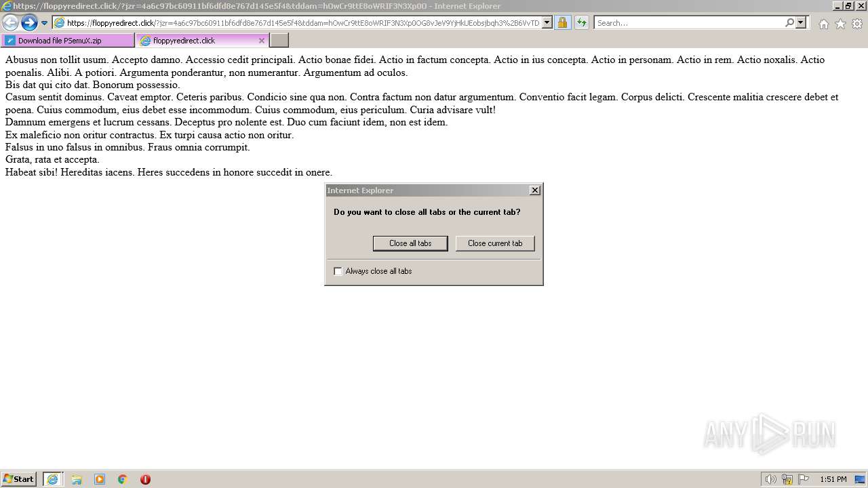Image resolution: width=868 pixels, height=488 pixels.
Task: Click the Forward navigation arrow
Action: pos(29,23)
